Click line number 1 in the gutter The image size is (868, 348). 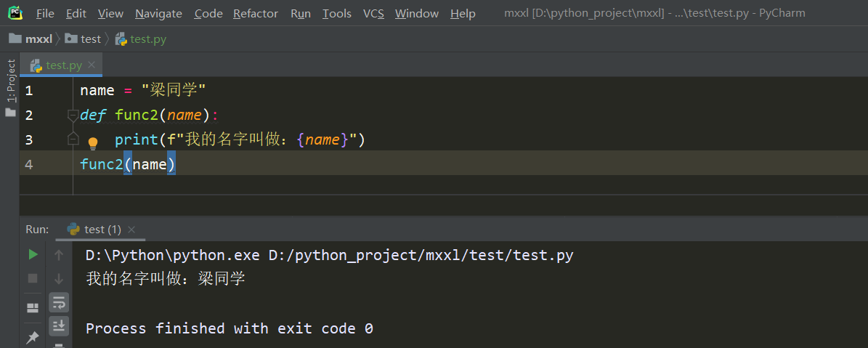point(29,91)
